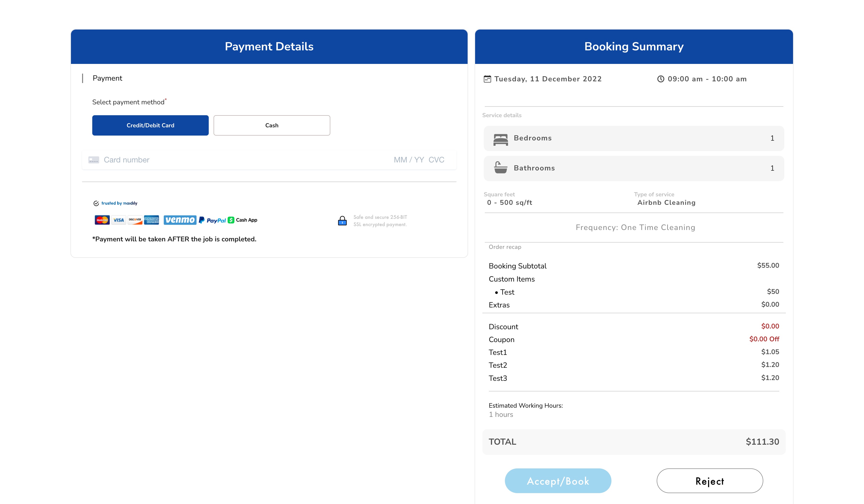Click the Discover card logo
The image size is (864, 504).
pos(135,220)
